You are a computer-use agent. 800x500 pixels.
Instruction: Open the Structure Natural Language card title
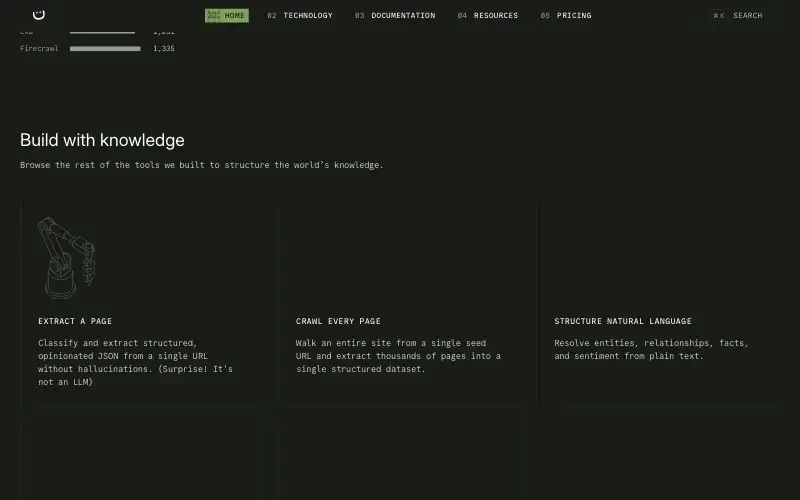622,321
